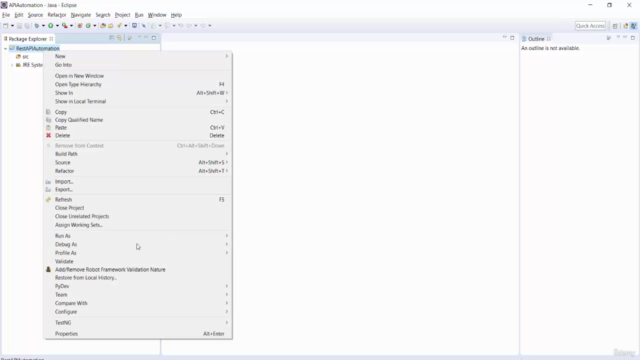
Task: Expand the JRE System Library node
Action: tap(12, 65)
